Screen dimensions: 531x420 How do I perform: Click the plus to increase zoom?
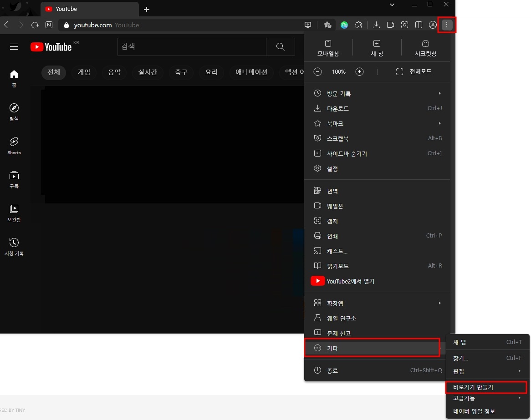(x=359, y=71)
